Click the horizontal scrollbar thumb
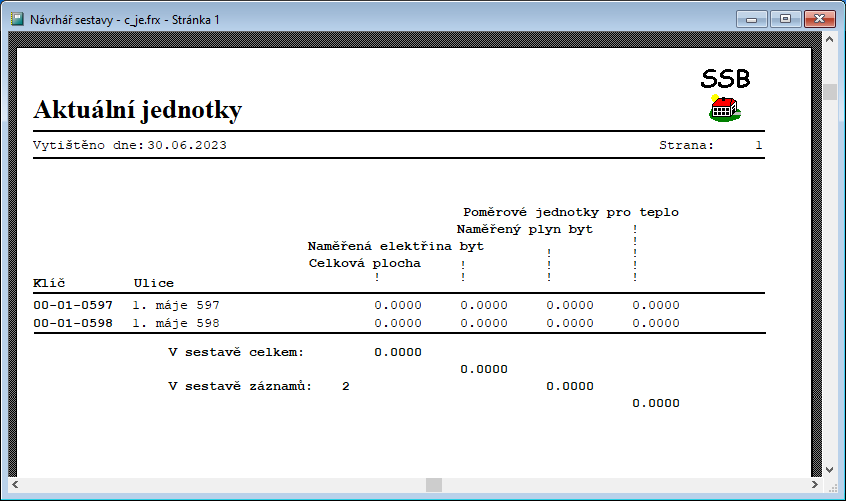Viewport: 846px width, 501px height. click(433, 485)
